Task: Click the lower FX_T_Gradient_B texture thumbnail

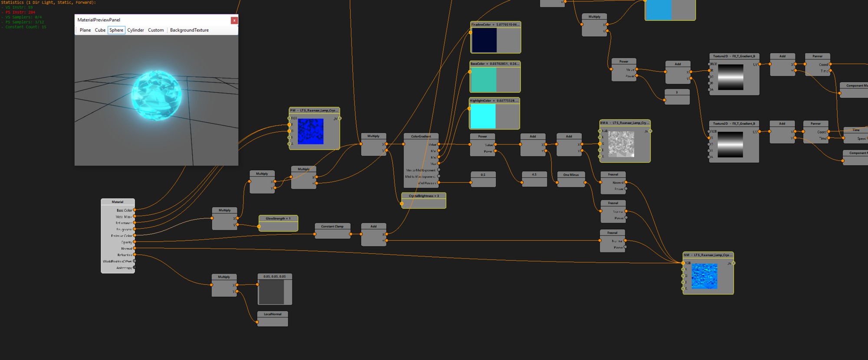Action: [730, 144]
